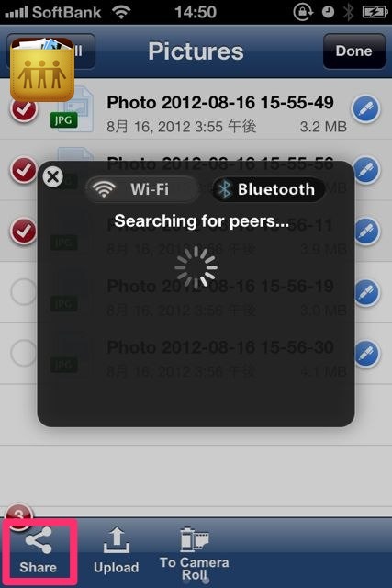Screen dimensions: 392x588
Task: Tap edit pencil for Photo 2012-08-16 15-56-30
Action: click(365, 354)
